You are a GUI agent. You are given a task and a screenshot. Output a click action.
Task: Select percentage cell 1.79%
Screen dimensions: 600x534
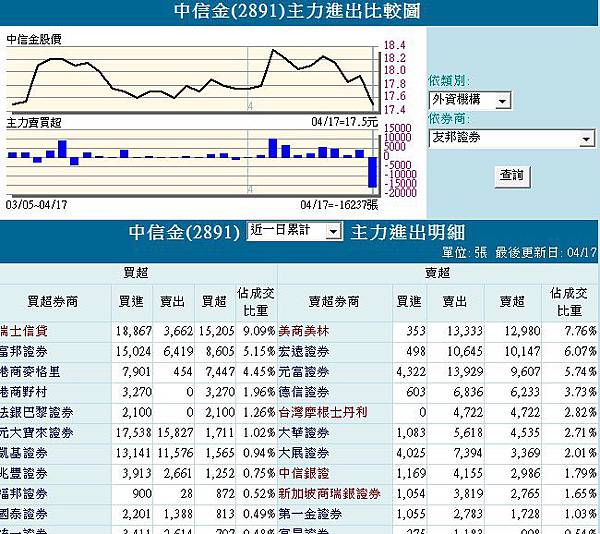(580, 473)
